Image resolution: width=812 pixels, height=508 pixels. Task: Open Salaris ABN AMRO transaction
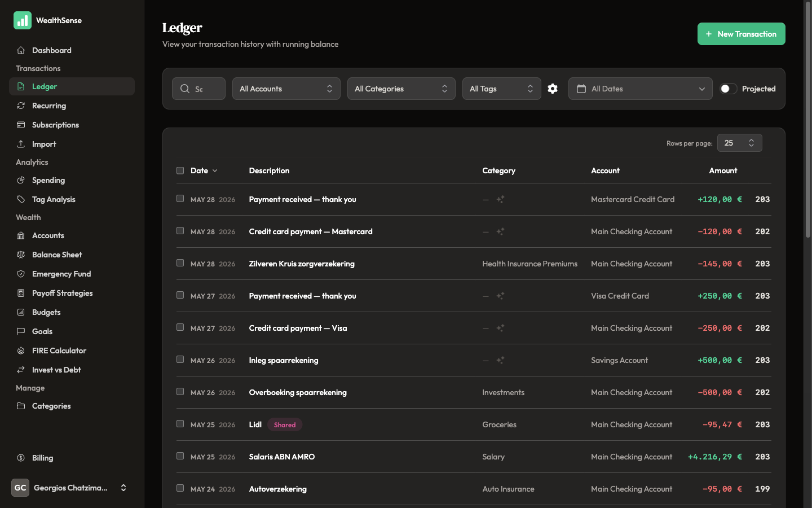coord(282,457)
